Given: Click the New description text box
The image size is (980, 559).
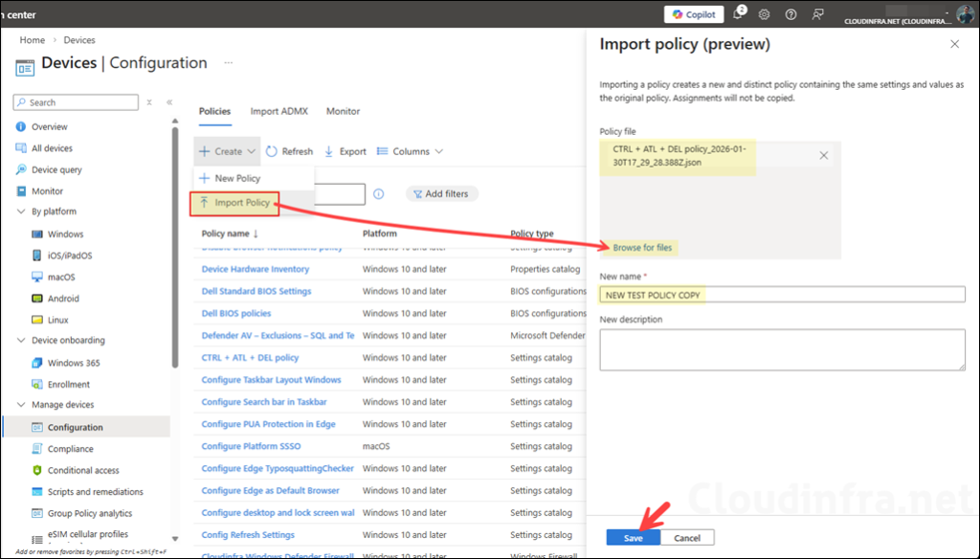Looking at the screenshot, I should pyautogui.click(x=782, y=349).
